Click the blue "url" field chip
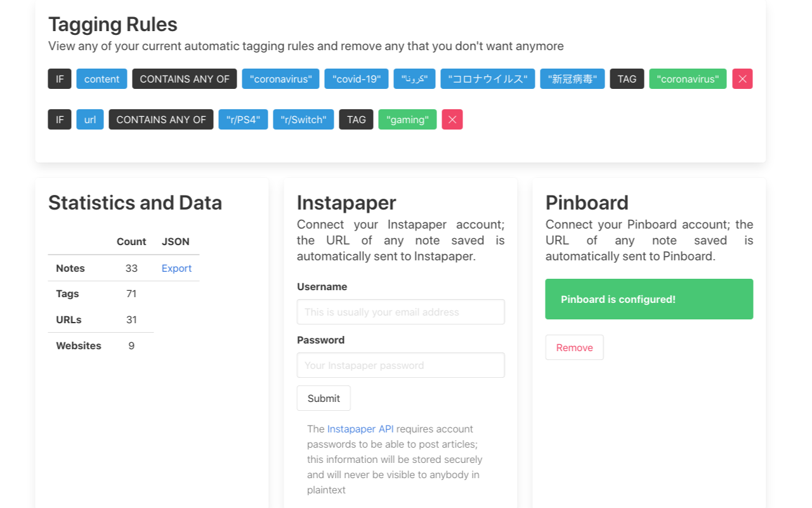Viewport: 812px width, 508px height. point(90,119)
